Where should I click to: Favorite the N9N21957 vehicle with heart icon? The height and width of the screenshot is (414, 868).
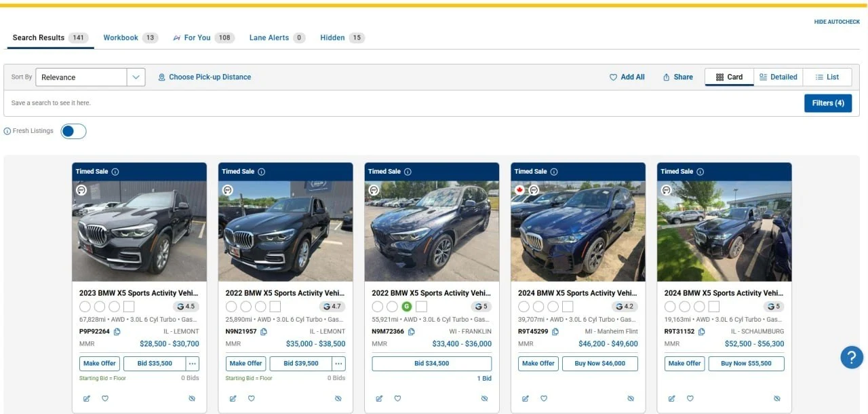pos(252,398)
